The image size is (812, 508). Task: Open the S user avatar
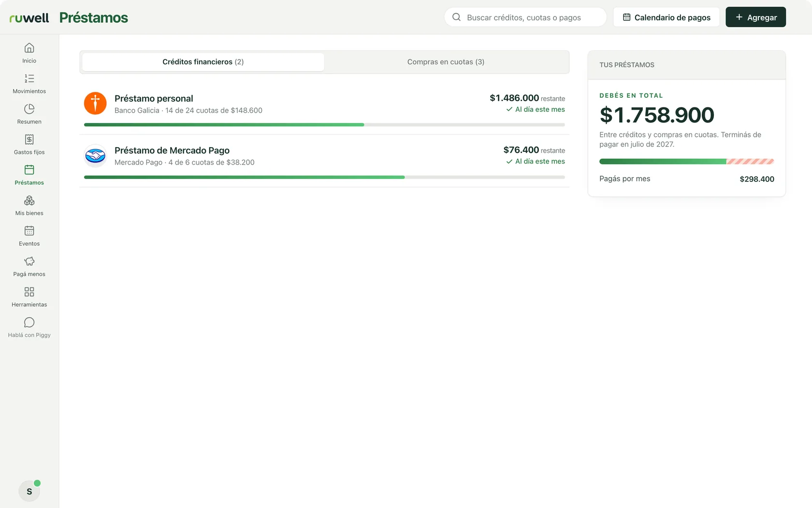pos(29,491)
